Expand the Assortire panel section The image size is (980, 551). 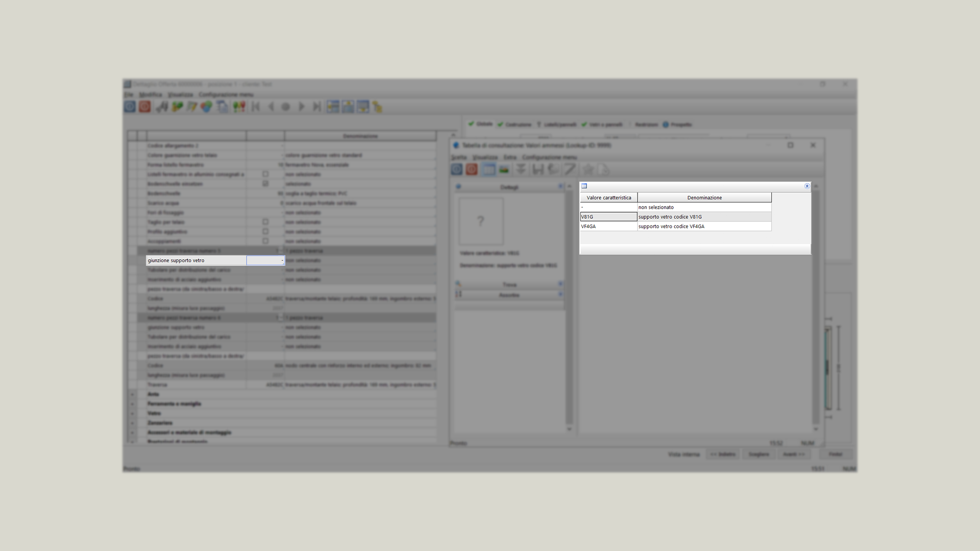(x=560, y=294)
